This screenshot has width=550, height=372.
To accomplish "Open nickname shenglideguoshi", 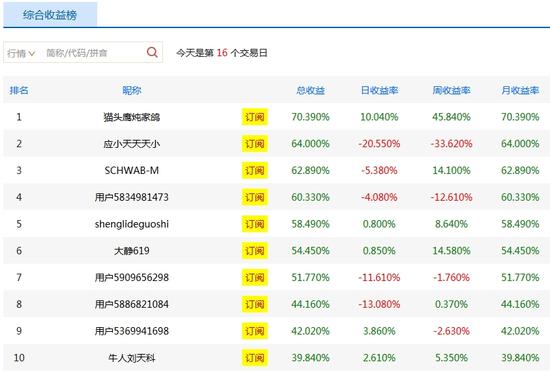I will coord(132,224).
